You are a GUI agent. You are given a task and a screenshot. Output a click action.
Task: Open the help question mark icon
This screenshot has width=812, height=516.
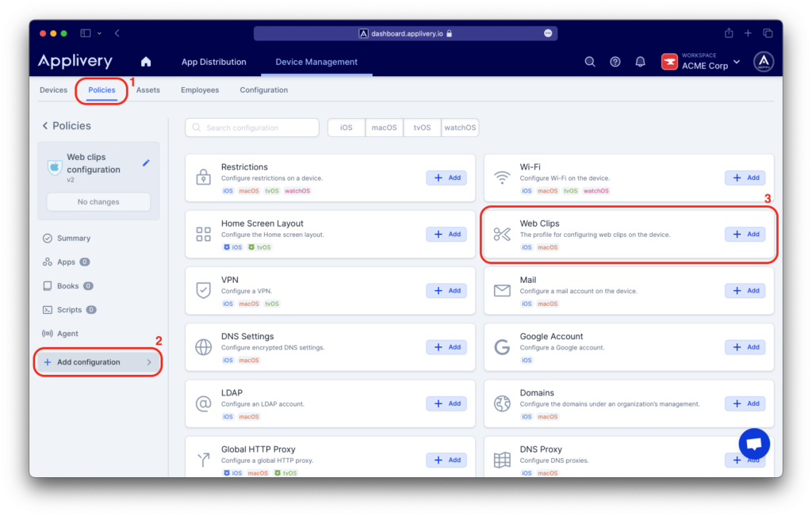click(615, 62)
